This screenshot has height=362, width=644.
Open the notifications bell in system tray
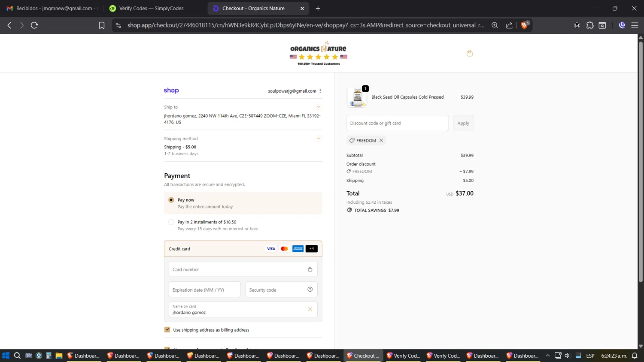[635, 356]
